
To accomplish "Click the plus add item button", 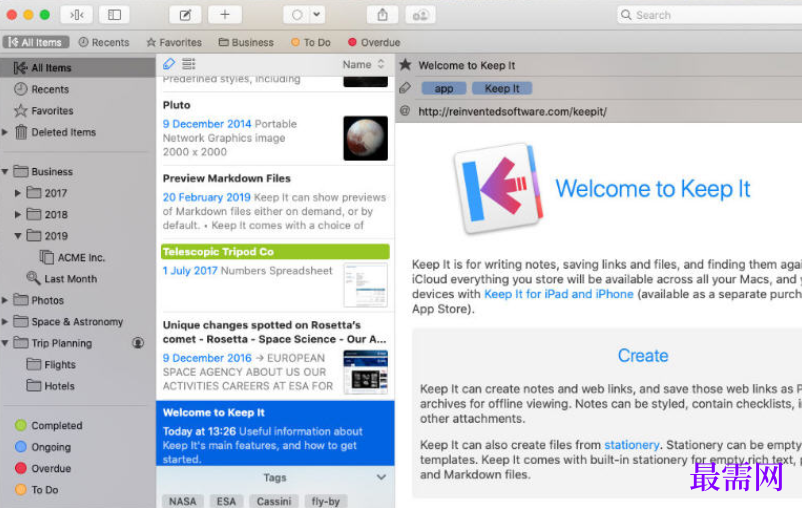I will pyautogui.click(x=225, y=15).
